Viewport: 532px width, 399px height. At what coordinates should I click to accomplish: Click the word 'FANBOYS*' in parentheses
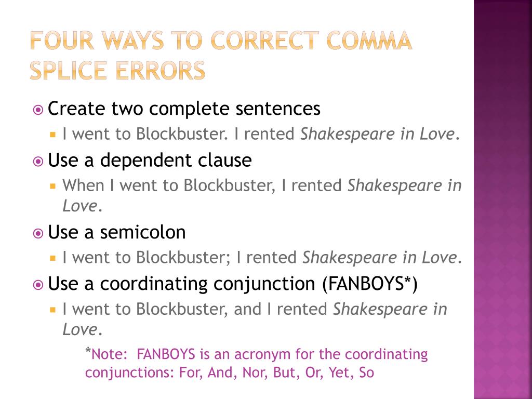[x=367, y=284]
